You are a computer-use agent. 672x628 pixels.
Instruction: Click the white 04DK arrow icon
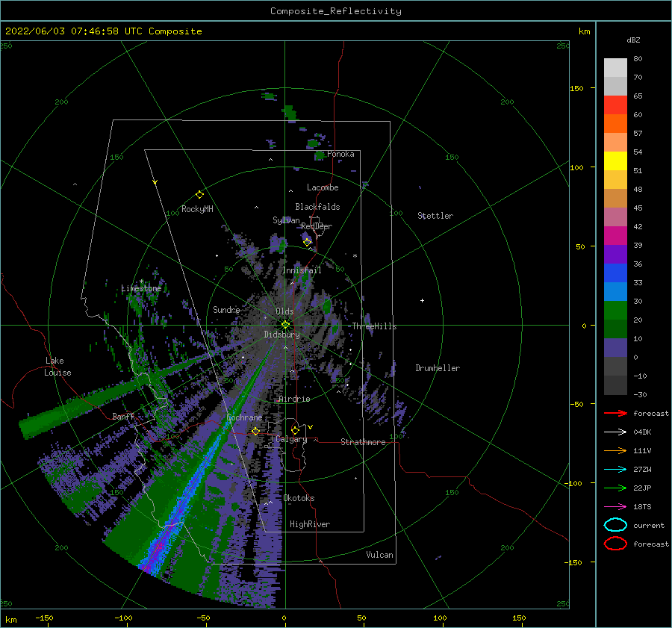click(615, 432)
